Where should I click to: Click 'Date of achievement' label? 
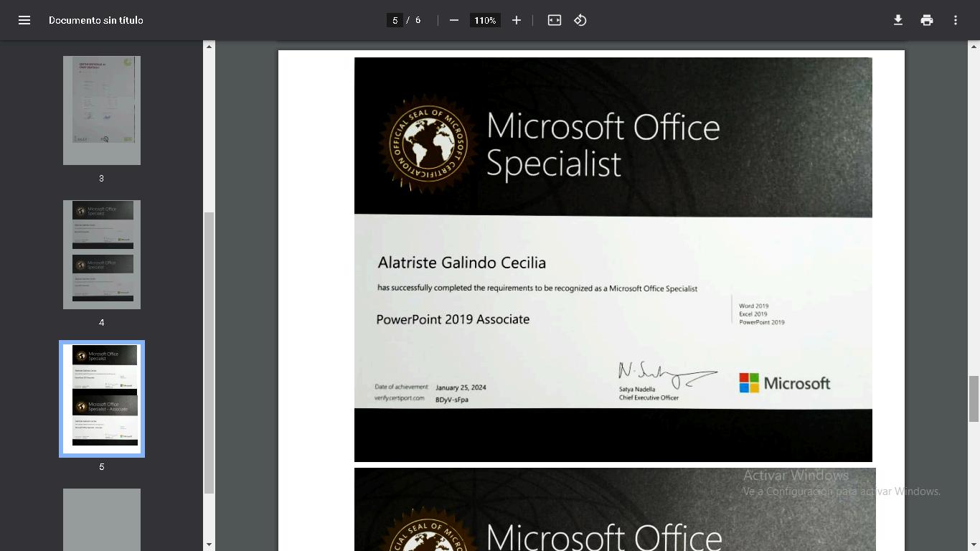(x=401, y=387)
